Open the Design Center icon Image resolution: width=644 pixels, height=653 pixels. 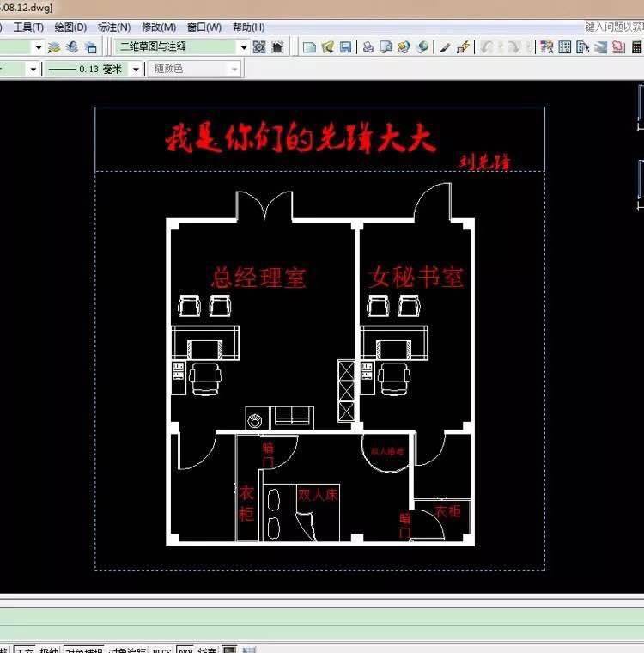(565, 47)
